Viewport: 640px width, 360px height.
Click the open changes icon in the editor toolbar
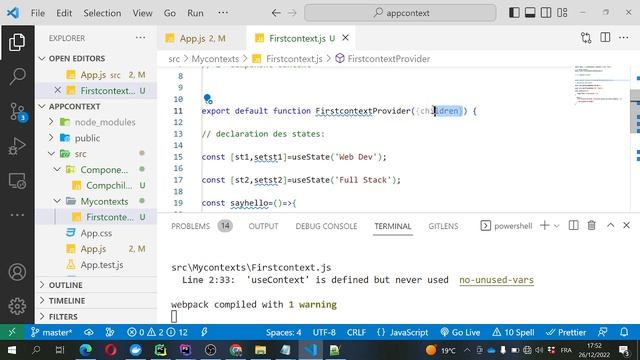click(x=586, y=38)
